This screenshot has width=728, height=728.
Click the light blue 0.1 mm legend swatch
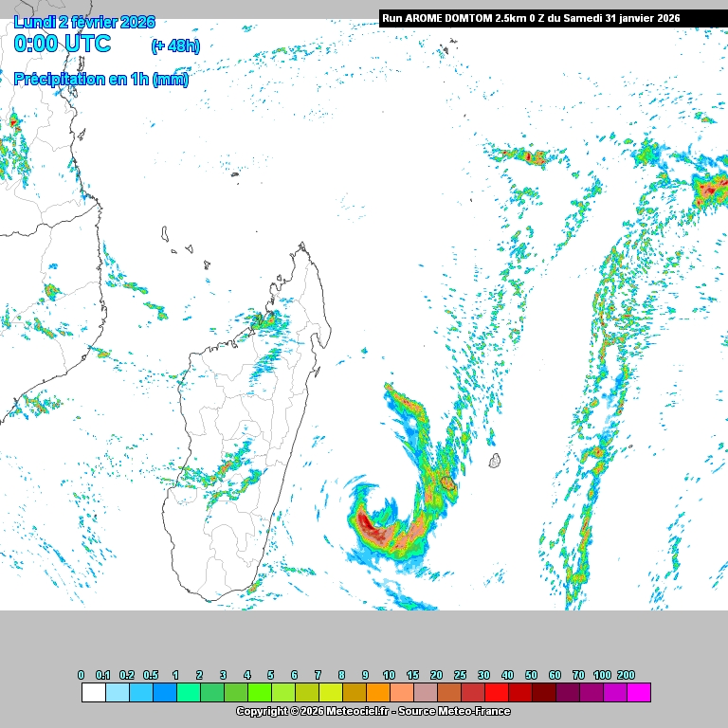[118, 693]
